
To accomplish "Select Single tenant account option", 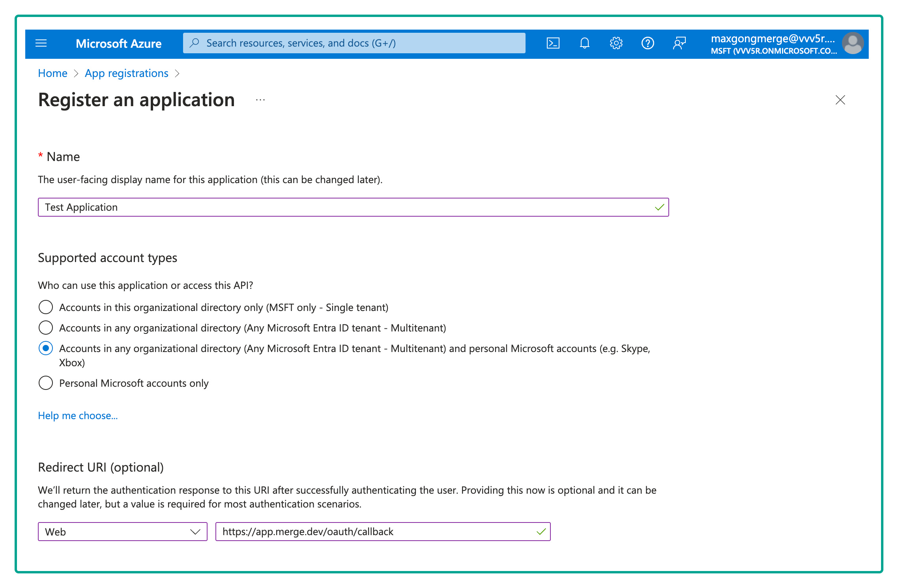I will click(x=46, y=307).
